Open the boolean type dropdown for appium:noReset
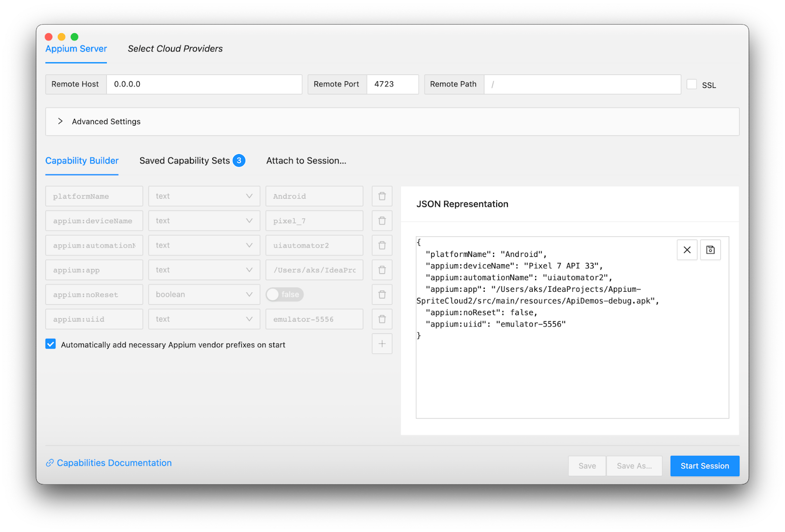Viewport: 785px width, 532px height. tap(204, 295)
